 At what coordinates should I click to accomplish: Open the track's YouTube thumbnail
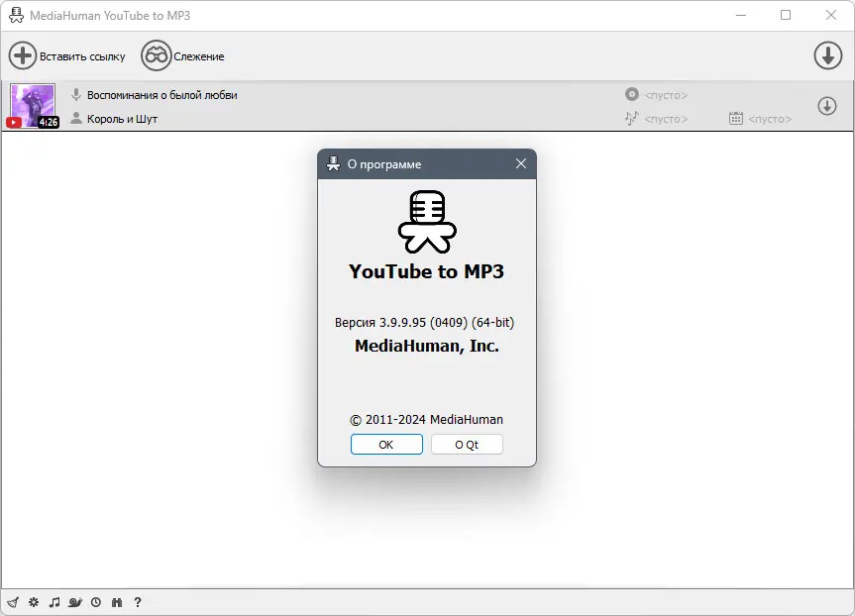tap(33, 106)
